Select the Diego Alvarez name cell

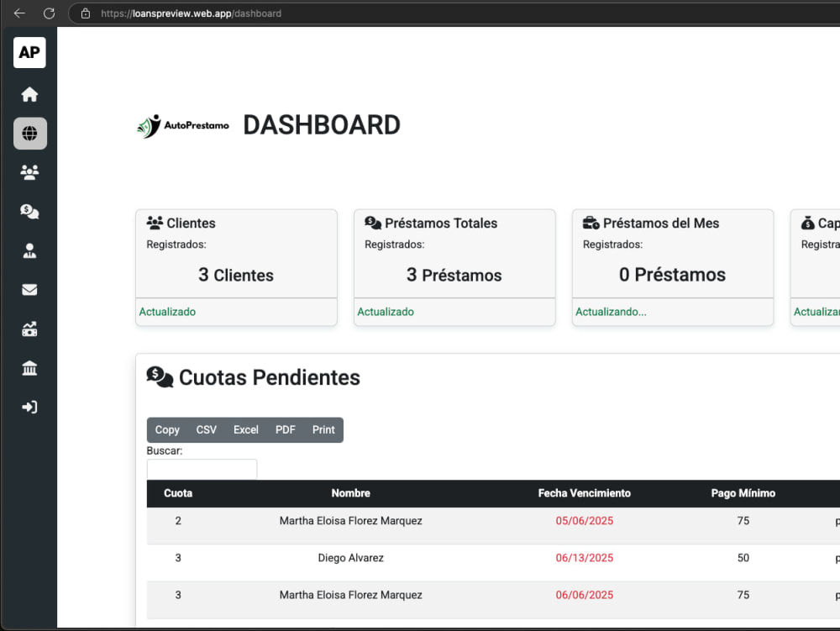point(351,558)
